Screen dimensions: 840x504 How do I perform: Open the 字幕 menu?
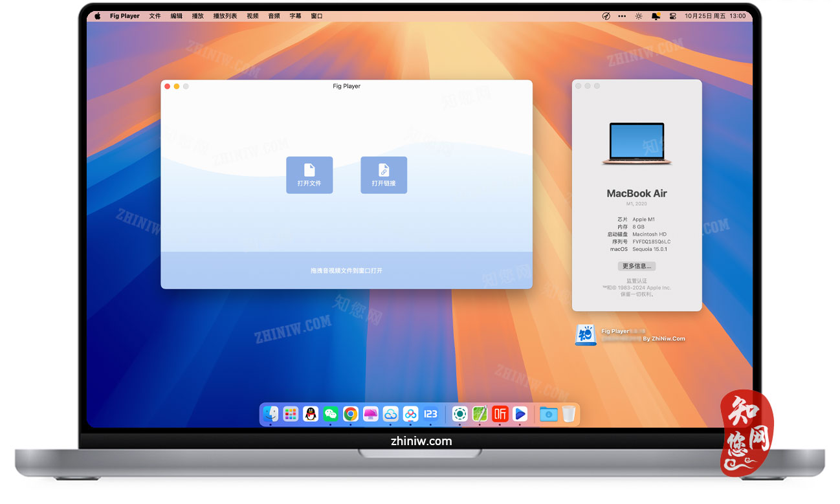point(295,16)
